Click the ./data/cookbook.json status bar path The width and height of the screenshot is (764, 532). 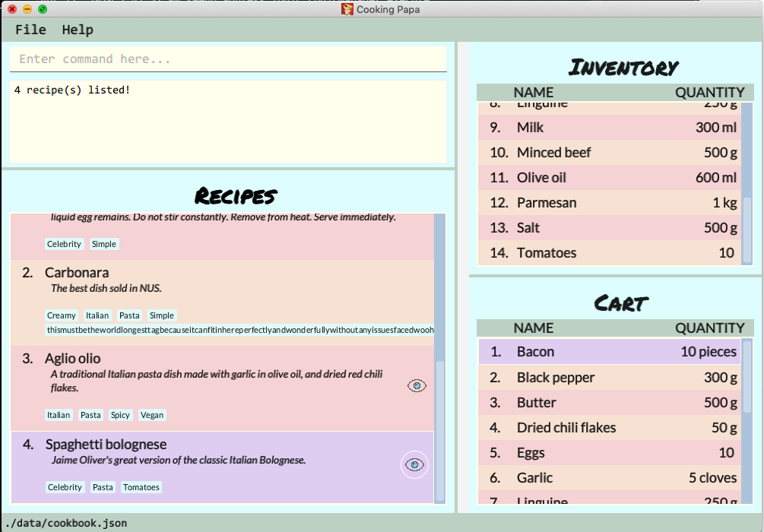click(66, 523)
